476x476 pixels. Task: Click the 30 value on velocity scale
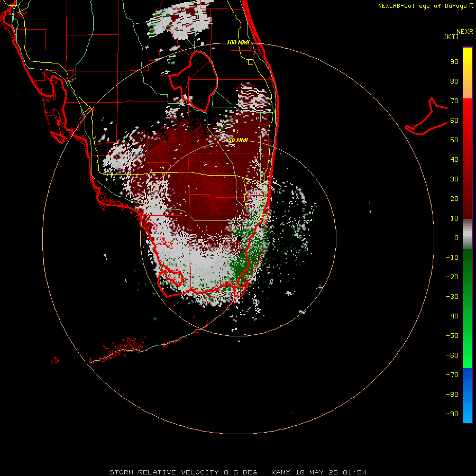point(454,179)
